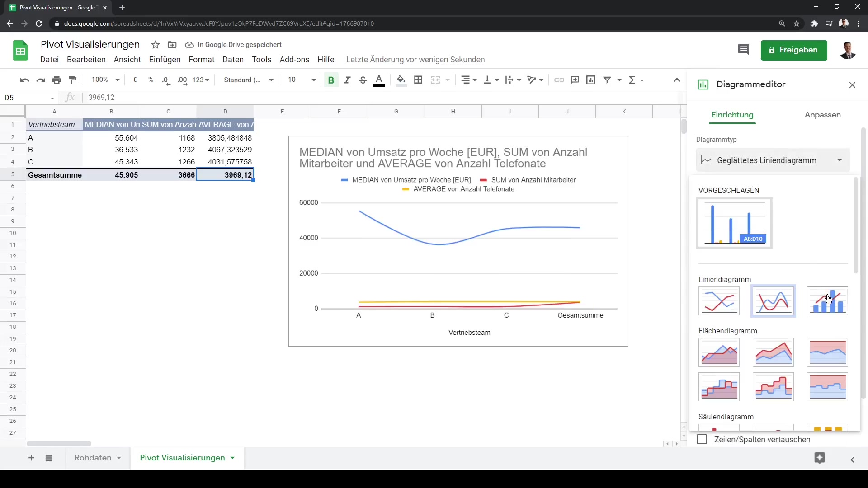Enable Zeilen/Spalten vertauschen checkbox
868x488 pixels.
(702, 440)
